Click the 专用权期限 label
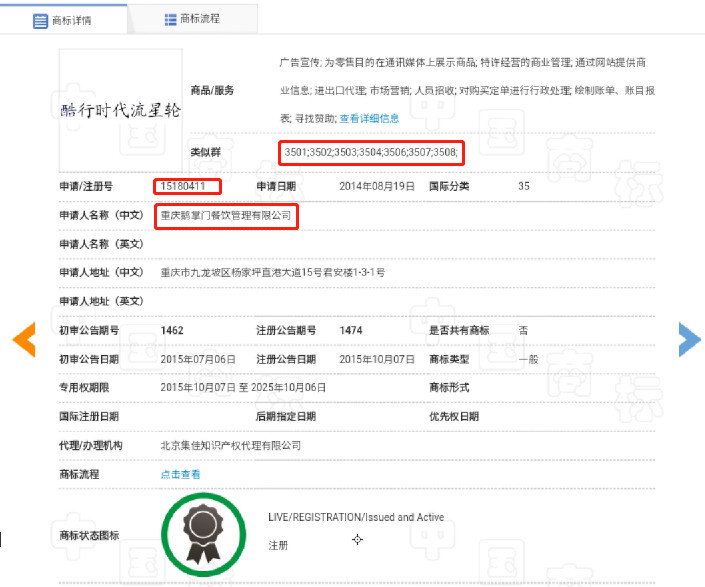The width and height of the screenshot is (705, 587). pyautogui.click(x=84, y=387)
